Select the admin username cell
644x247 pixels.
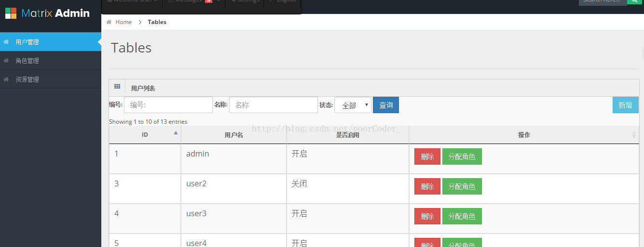pyautogui.click(x=234, y=159)
